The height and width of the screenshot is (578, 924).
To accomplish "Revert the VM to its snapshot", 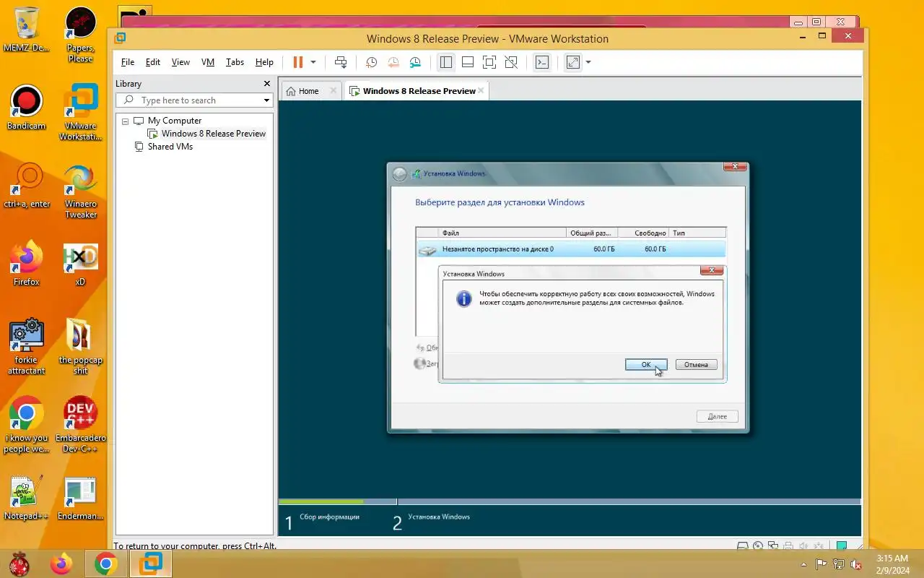I will (x=393, y=62).
